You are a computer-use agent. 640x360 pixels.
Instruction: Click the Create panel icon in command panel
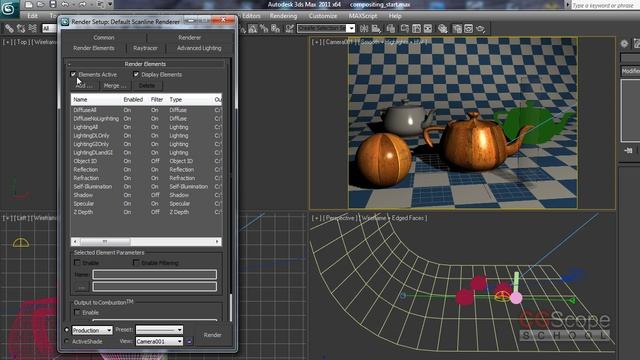click(x=624, y=43)
